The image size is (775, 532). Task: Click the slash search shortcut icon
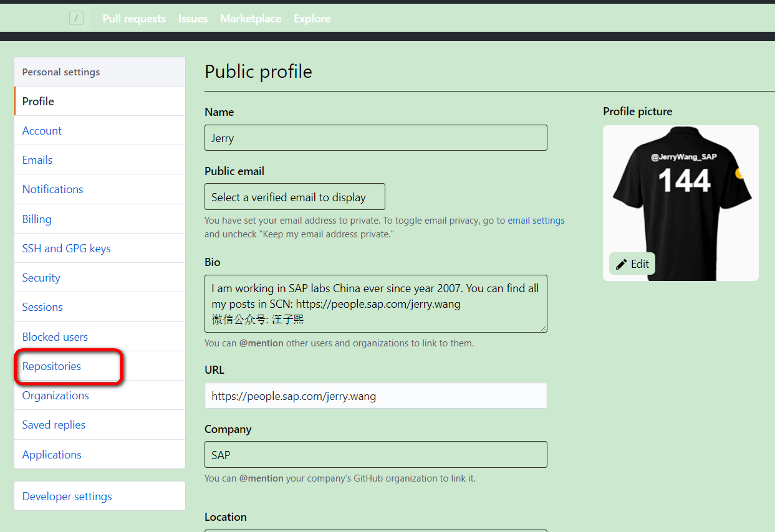[x=76, y=19]
